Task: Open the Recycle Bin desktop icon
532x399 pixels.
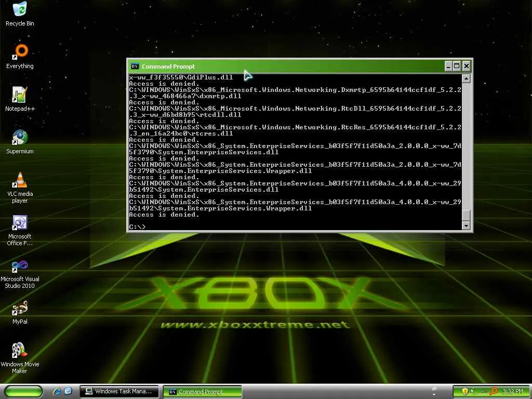Action: pos(20,14)
